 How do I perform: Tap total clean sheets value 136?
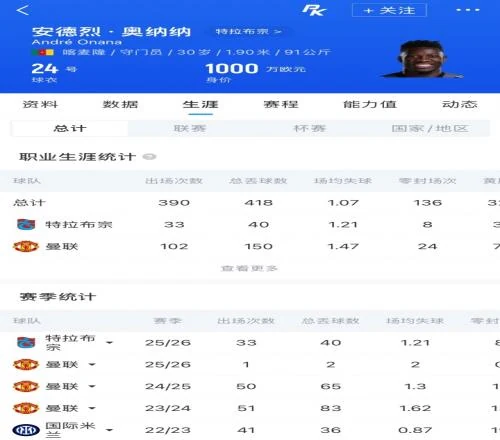coord(428,203)
